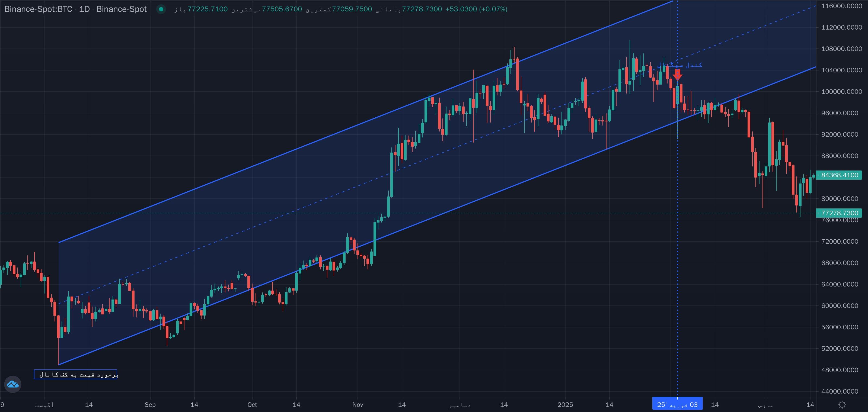Click the آگوست label on time axis

coord(44,405)
